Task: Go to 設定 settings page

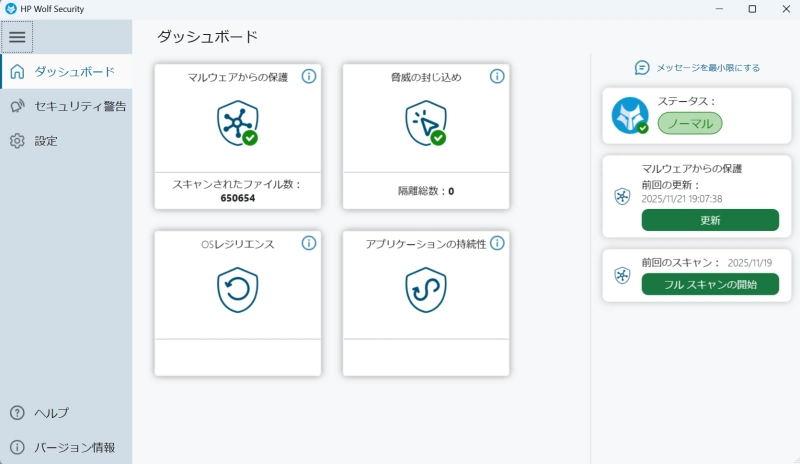Action: pos(45,141)
